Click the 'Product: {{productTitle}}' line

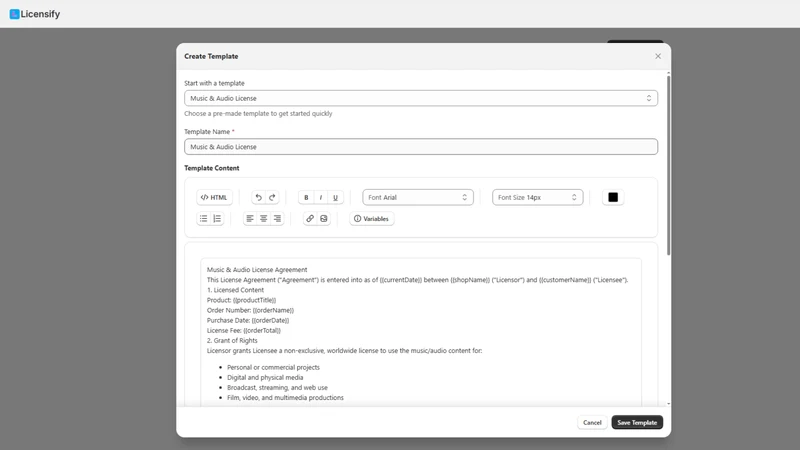[241, 300]
